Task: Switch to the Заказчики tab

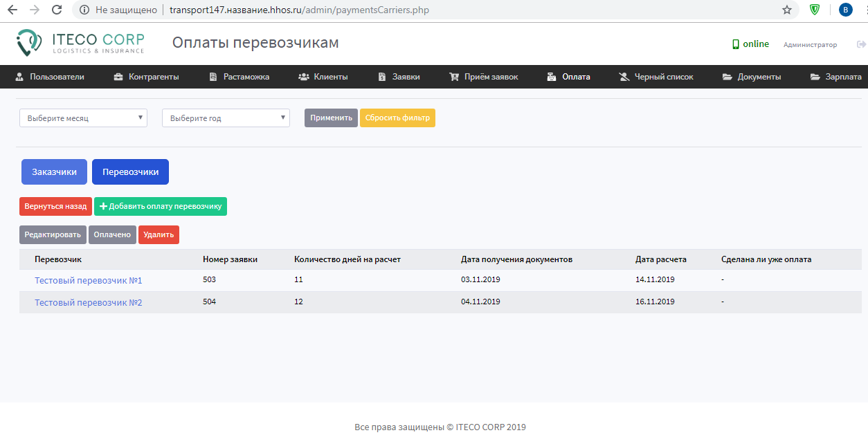Action: [x=54, y=172]
